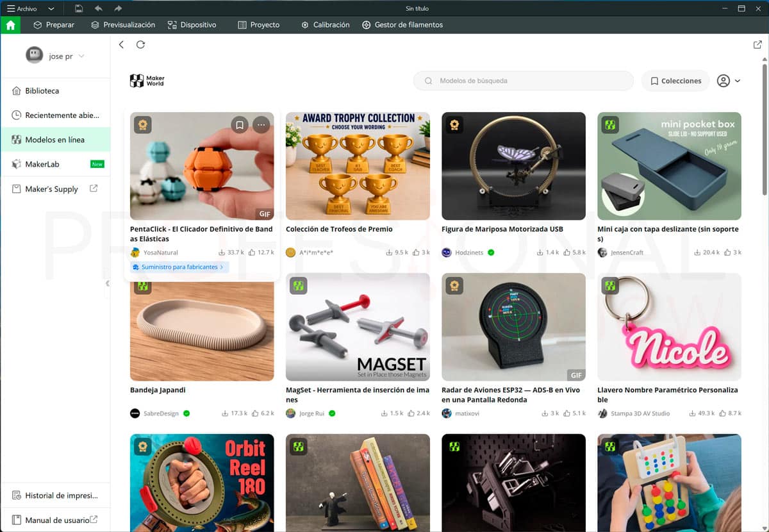This screenshot has height=532, width=769.
Task: Switch to the Preparar tab
Action: [54, 25]
